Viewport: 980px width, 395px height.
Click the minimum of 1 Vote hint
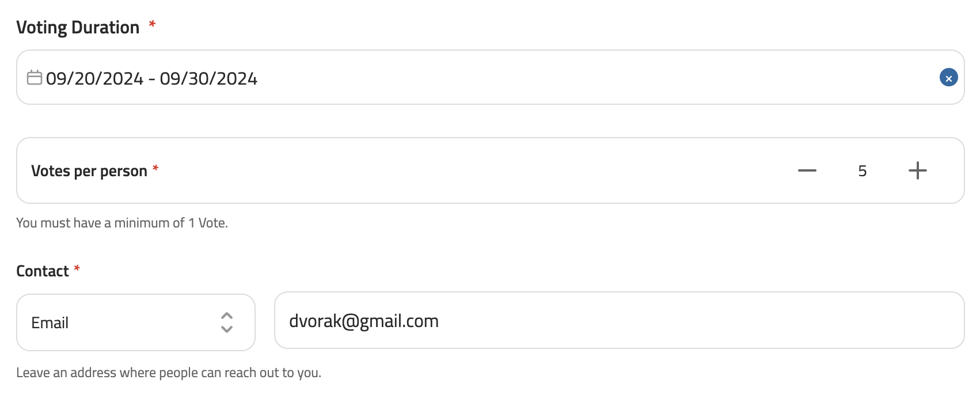pyautogui.click(x=122, y=223)
